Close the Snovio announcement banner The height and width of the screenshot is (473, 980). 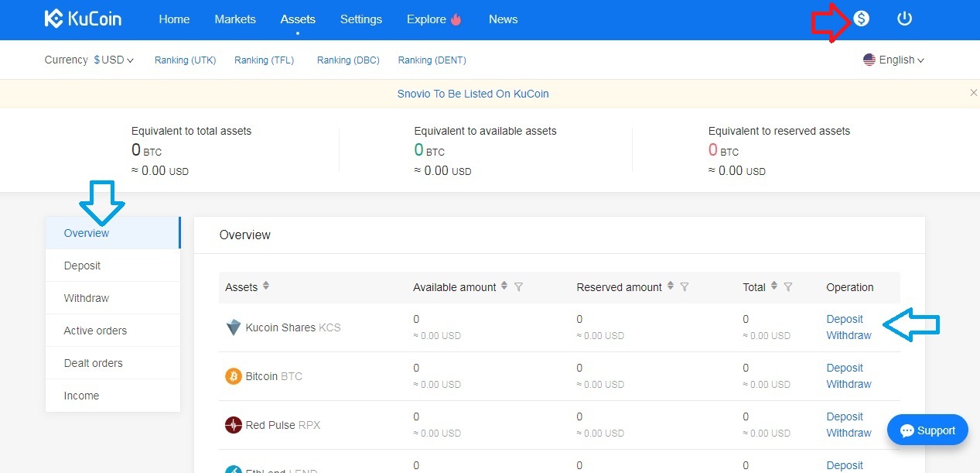pos(973,93)
